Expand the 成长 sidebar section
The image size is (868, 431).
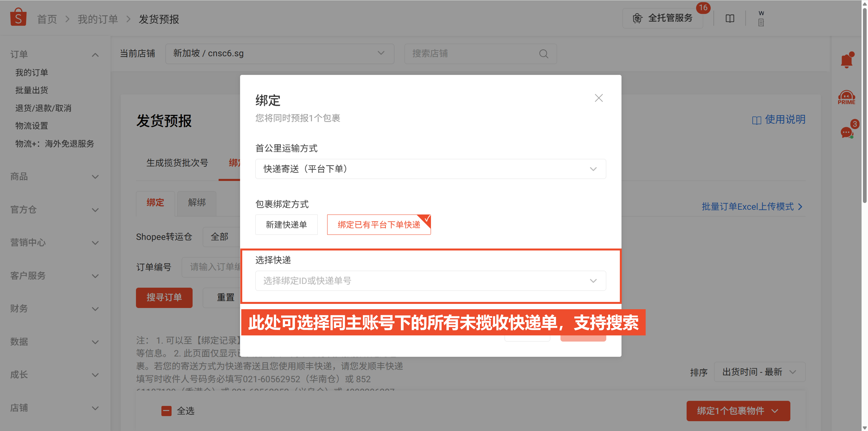[95, 375]
